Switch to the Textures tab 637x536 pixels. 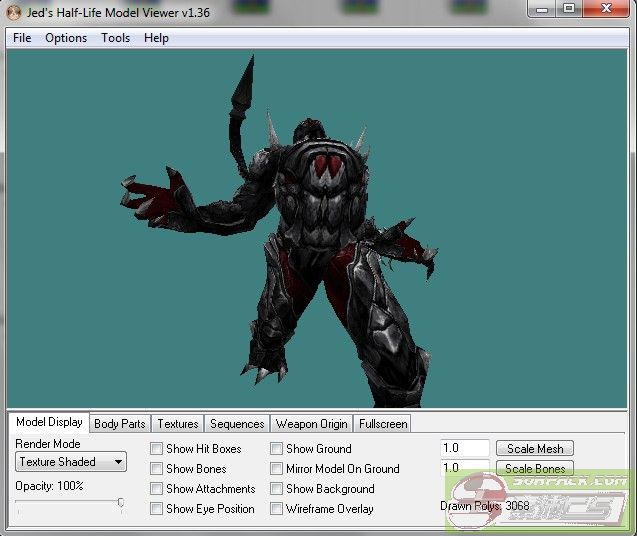178,424
